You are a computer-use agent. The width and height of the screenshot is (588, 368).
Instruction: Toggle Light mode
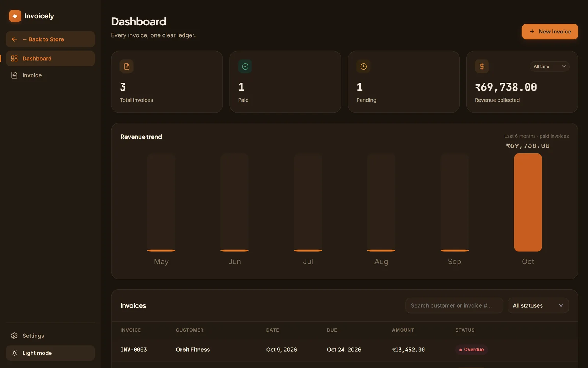click(x=50, y=353)
